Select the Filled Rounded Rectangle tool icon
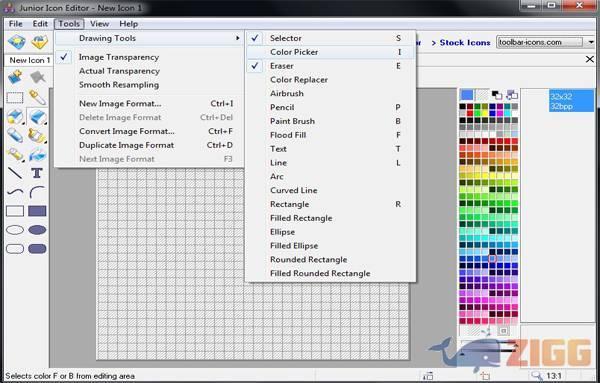 [x=37, y=249]
